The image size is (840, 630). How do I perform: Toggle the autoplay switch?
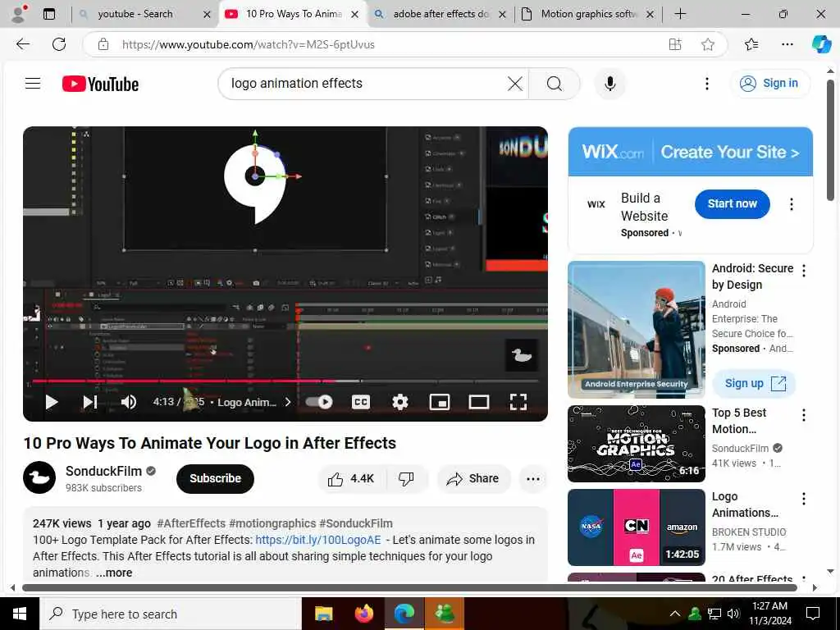click(319, 402)
